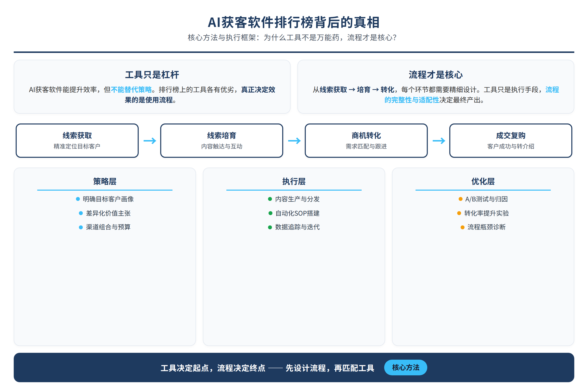The width and height of the screenshot is (588, 392).
Task: Click the bold phrase 真正决定效果的是使用流程
Action: pyautogui.click(x=200, y=95)
